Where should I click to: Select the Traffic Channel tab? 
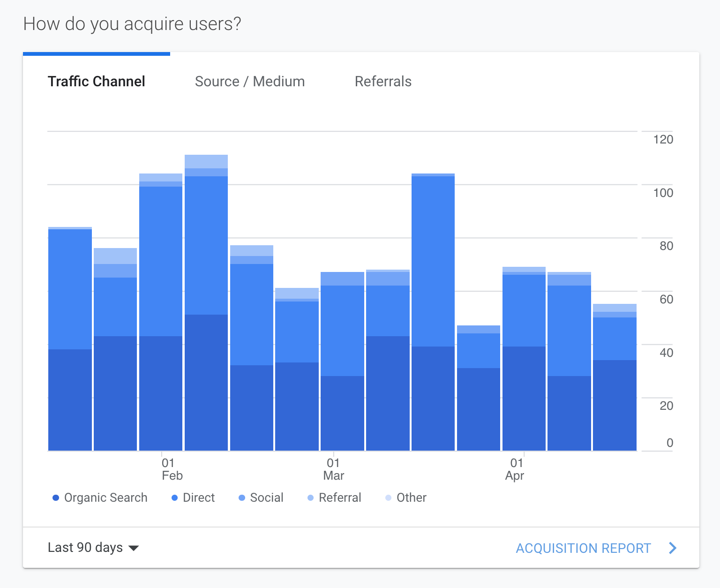click(97, 82)
